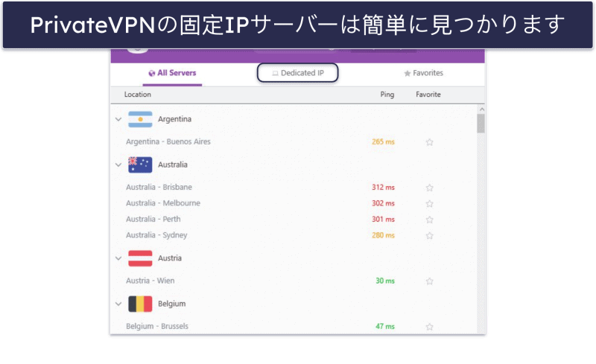Favorite the Belgium - Brussels server
This screenshot has height=364, width=596.
(430, 327)
